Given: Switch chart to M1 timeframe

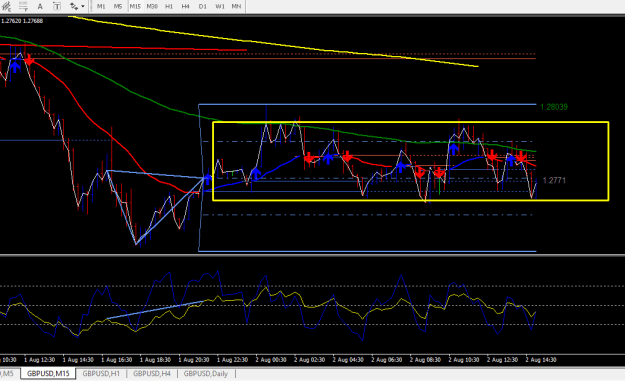Looking at the screenshot, I should [101, 6].
